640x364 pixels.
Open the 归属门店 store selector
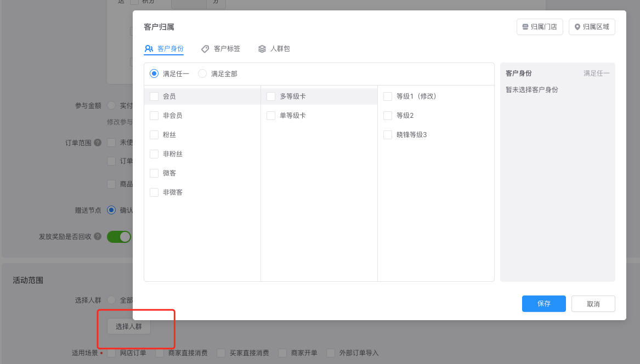(540, 27)
